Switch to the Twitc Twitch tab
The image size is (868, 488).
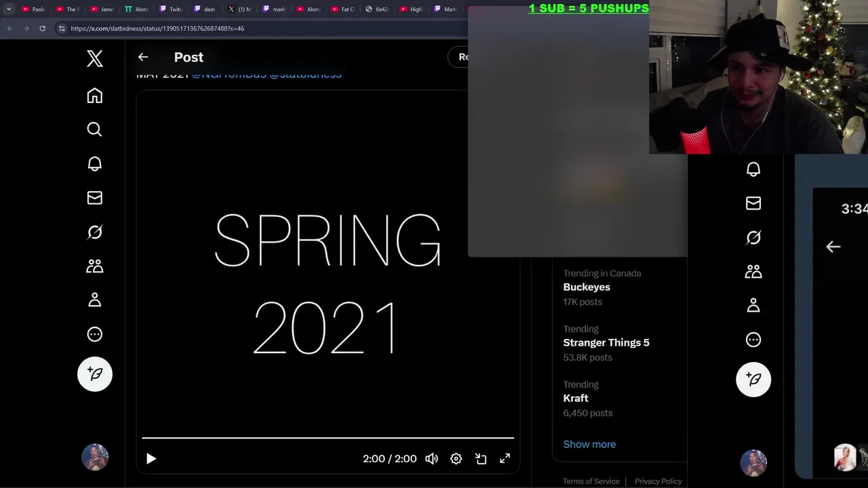coord(171,9)
